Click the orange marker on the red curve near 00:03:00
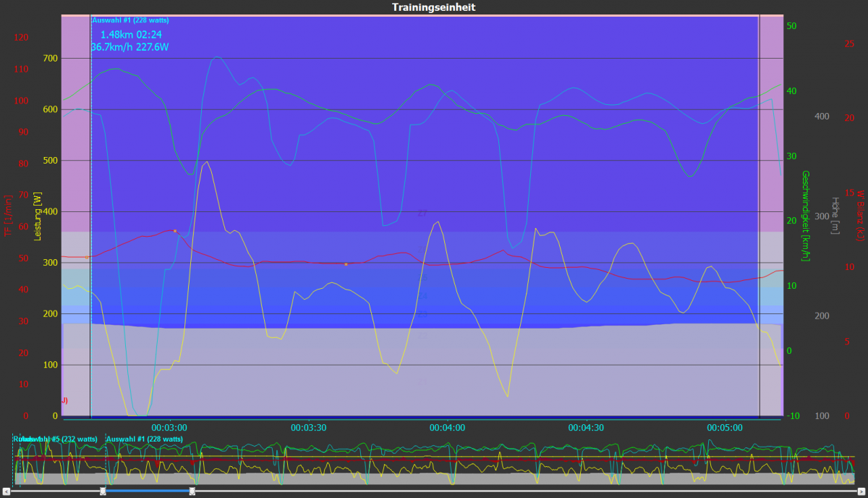The height and width of the screenshot is (498, 868). coord(175,231)
